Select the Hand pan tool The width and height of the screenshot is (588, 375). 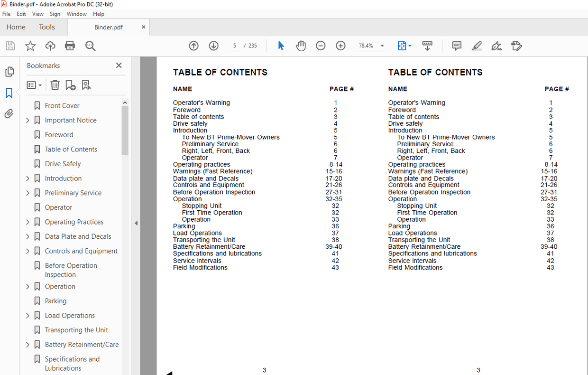[301, 46]
